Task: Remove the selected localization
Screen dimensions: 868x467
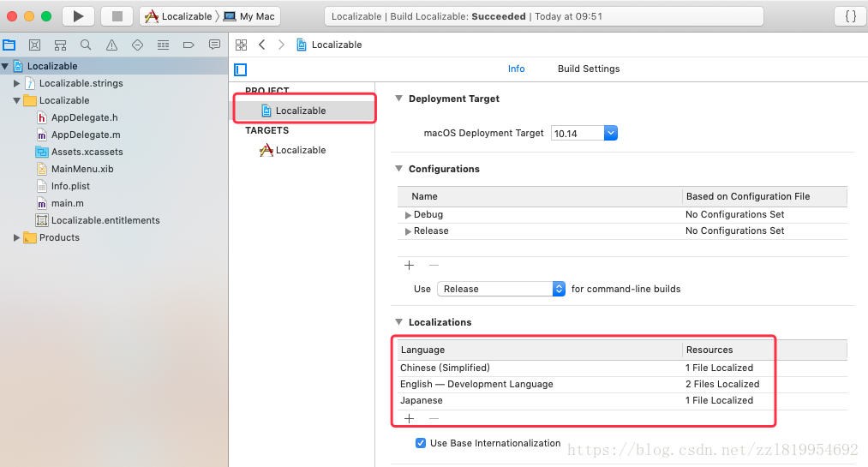Action: tap(434, 419)
